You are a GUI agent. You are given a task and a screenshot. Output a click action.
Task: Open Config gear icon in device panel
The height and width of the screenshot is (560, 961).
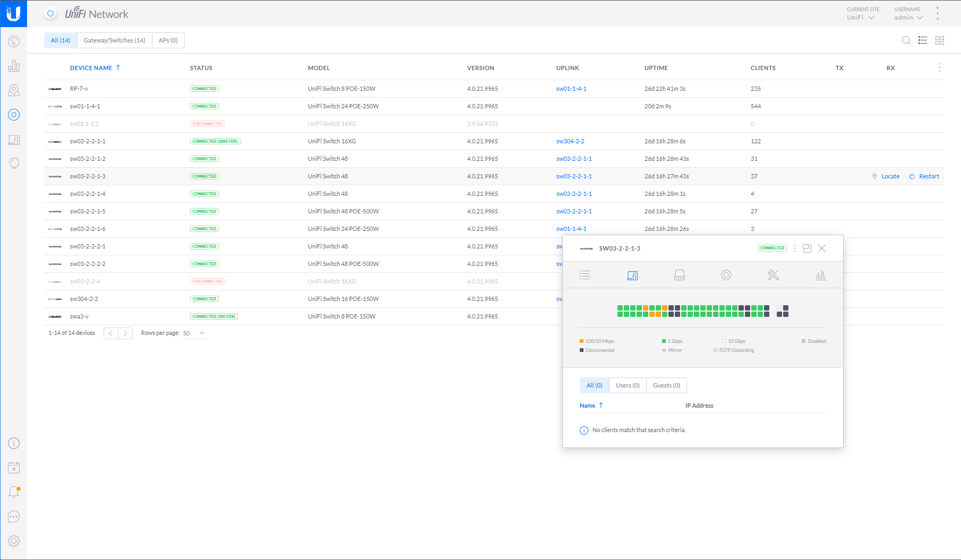pos(726,275)
